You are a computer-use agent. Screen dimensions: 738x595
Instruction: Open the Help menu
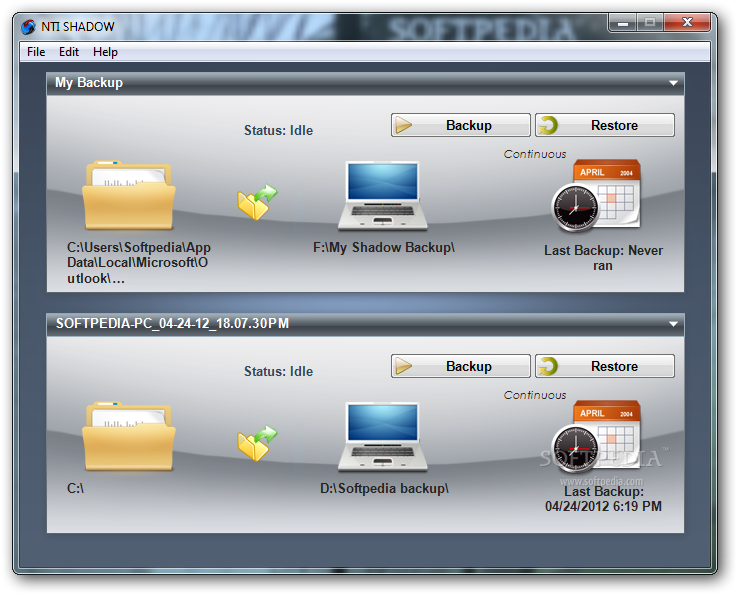pyautogui.click(x=105, y=52)
